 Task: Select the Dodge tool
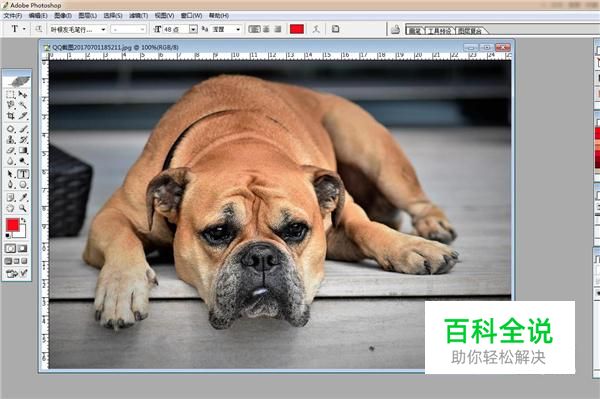pyautogui.click(x=23, y=161)
